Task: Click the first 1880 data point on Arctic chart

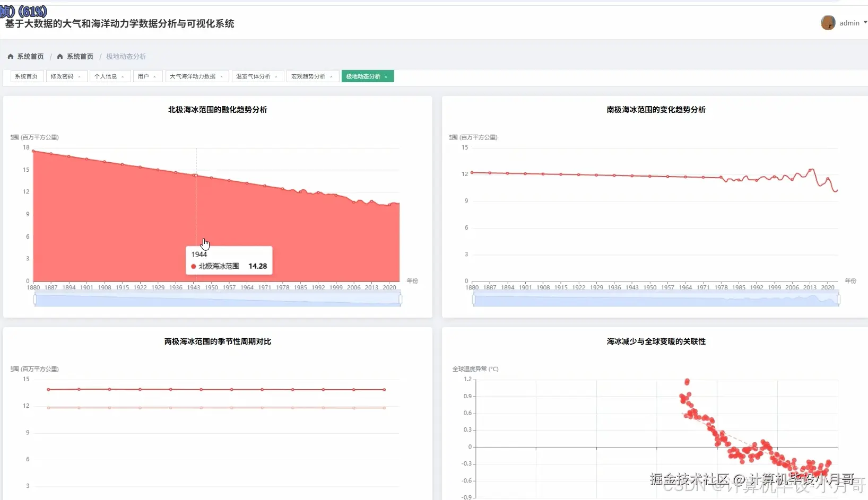Action: 33,151
